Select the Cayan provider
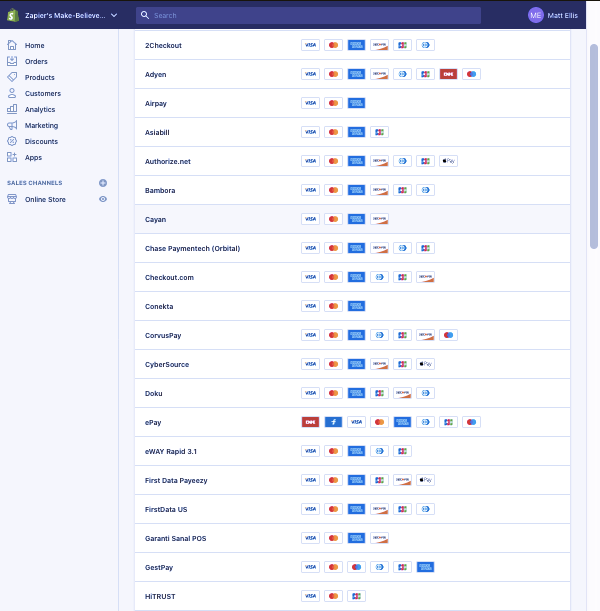Screen dimensions: 600x611 (x=352, y=219)
